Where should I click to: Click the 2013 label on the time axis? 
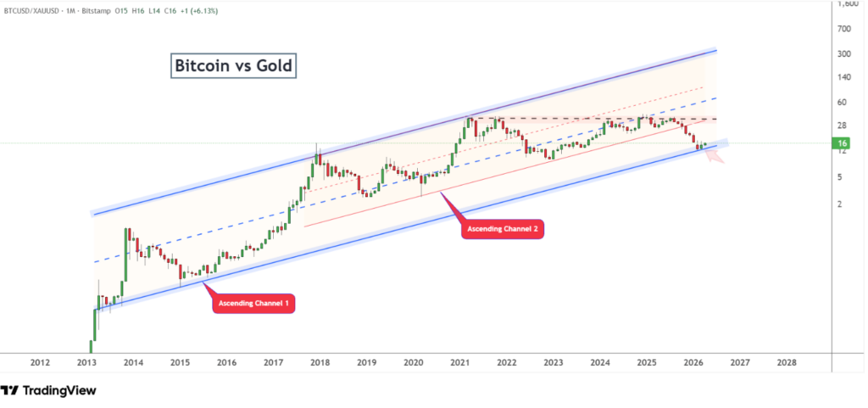[86, 362]
